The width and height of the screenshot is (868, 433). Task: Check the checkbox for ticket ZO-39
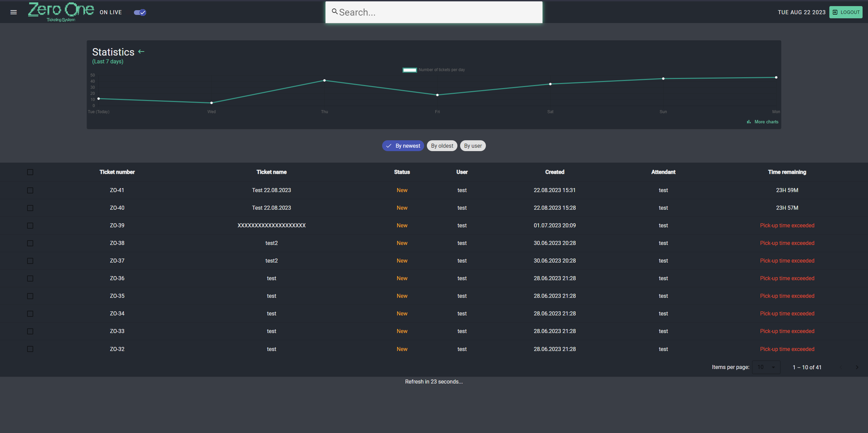(30, 226)
